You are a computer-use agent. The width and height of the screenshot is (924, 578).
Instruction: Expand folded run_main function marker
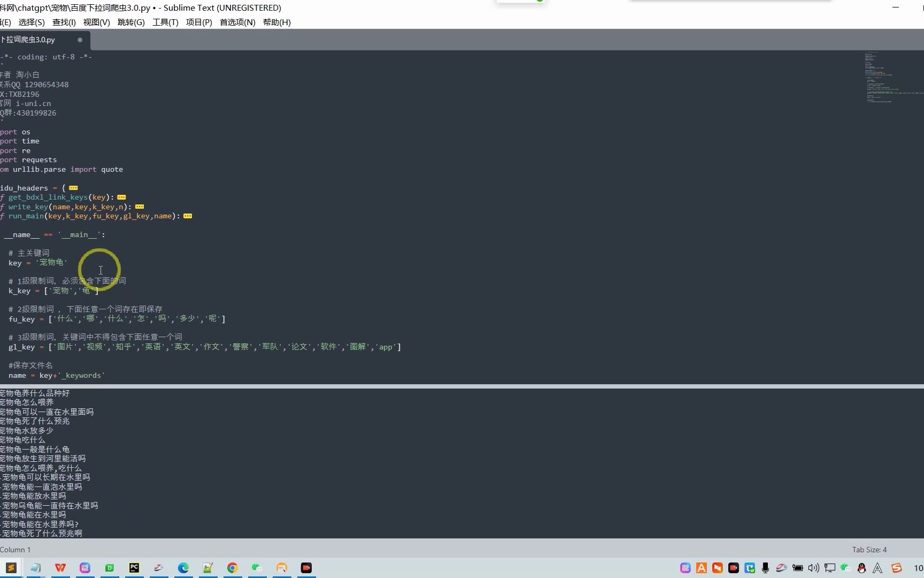click(x=188, y=216)
